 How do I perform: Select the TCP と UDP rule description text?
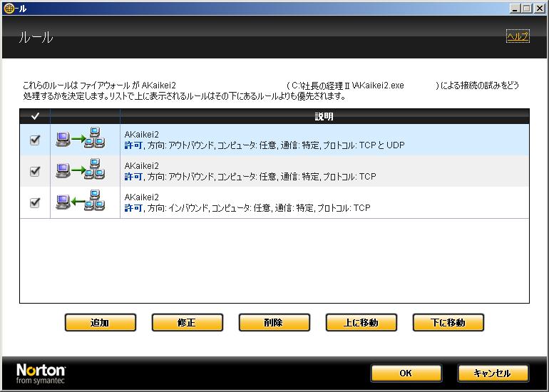(x=264, y=145)
